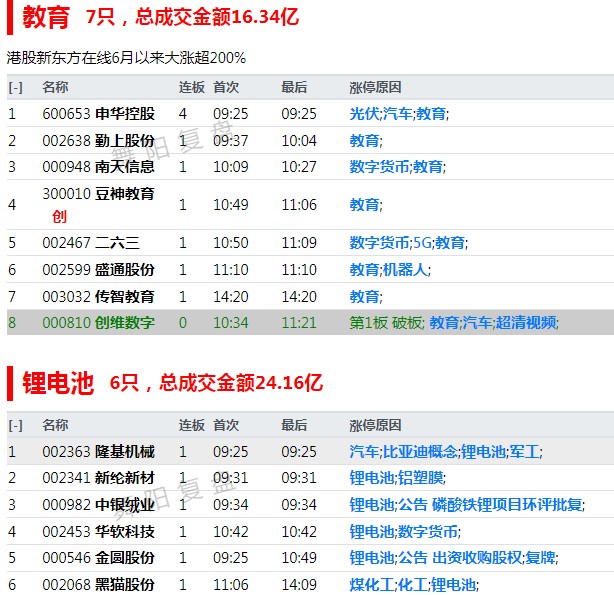Select stock 002341 新纶新材
The height and width of the screenshot is (595, 614).
point(99,478)
